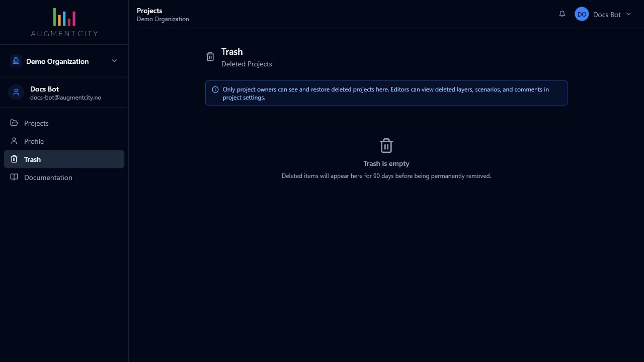Image resolution: width=644 pixels, height=362 pixels.
Task: Click the docs-bot@augmentcity.no email
Action: (x=65, y=98)
